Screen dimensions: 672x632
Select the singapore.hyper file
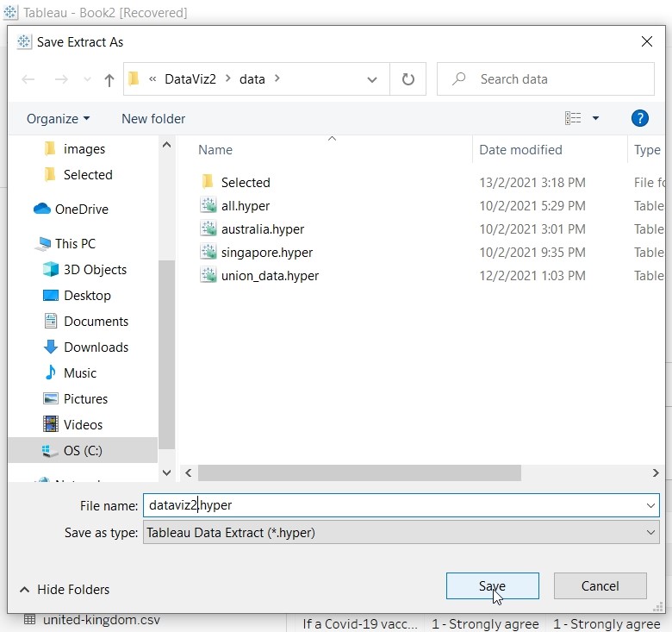[x=266, y=253]
